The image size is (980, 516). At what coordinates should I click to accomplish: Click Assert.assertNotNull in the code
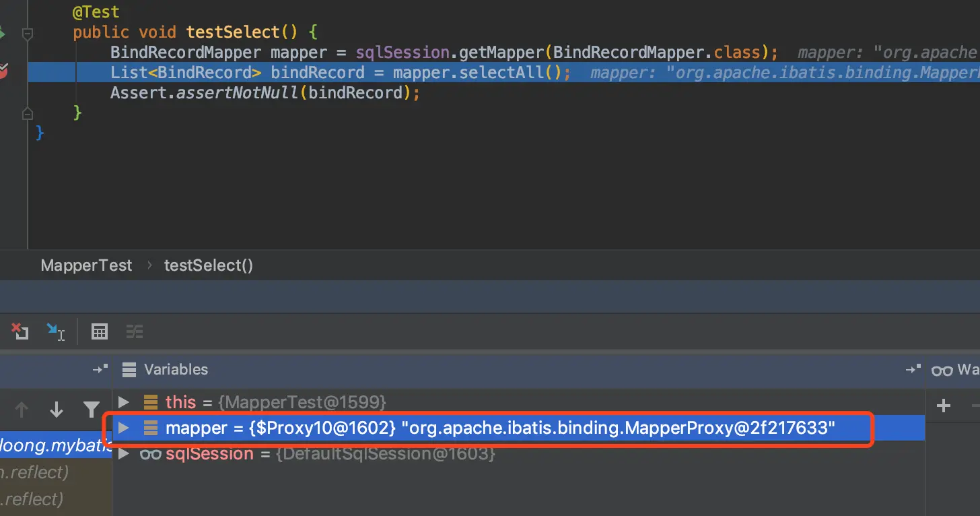click(205, 93)
